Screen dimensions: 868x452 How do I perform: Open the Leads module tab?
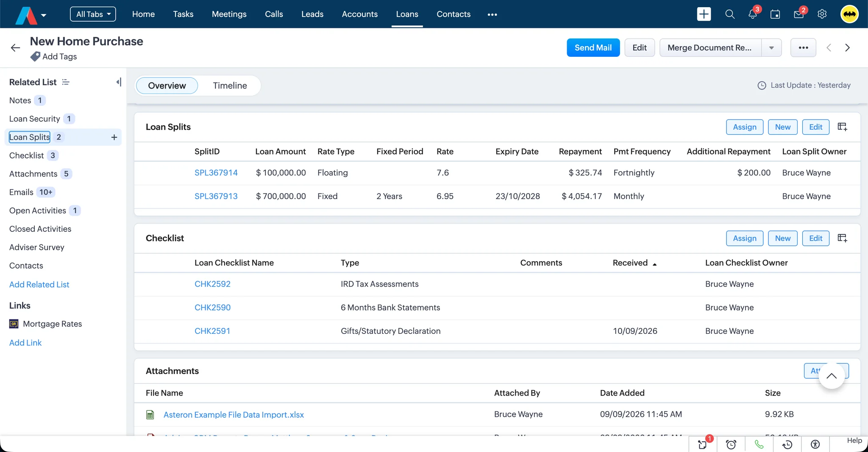[x=312, y=14]
